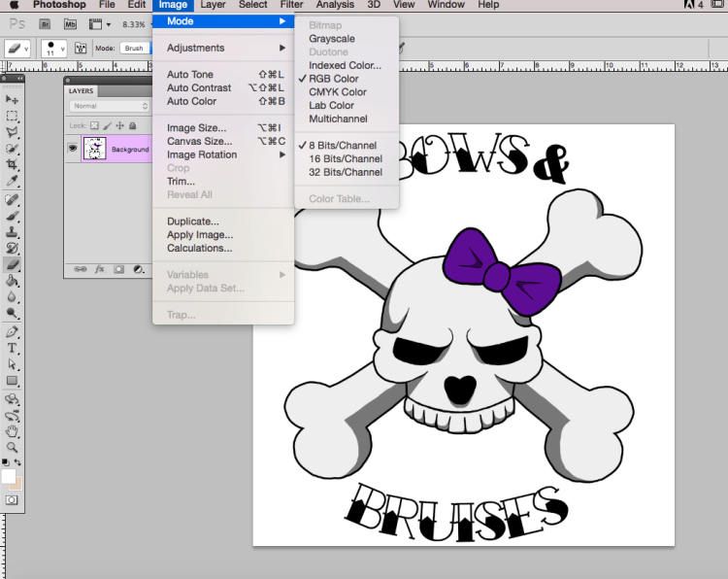Select the 3D Orbit camera tool

pyautogui.click(x=12, y=416)
